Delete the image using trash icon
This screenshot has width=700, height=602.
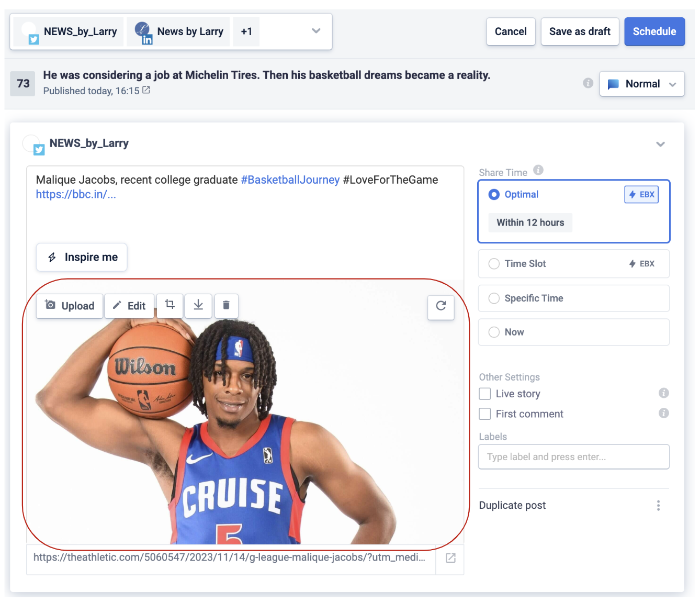(226, 305)
